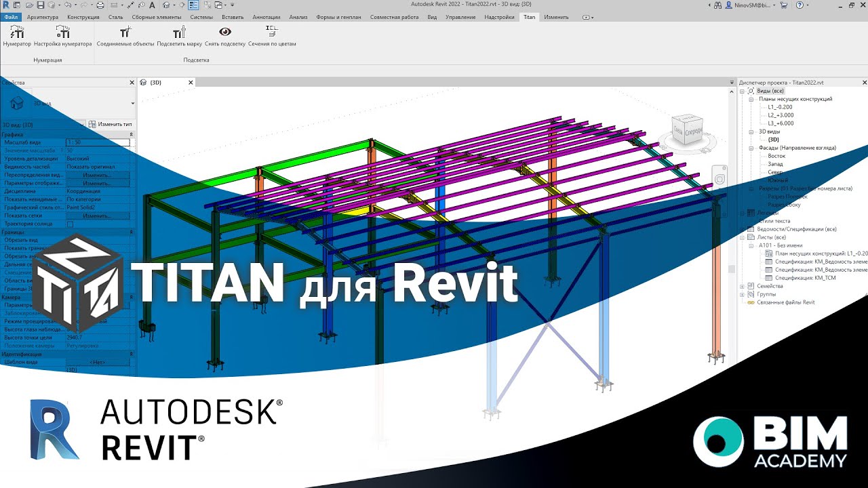This screenshot has height=488, width=868.
Task: Open Сечения по цветам tool
Action: tap(272, 37)
